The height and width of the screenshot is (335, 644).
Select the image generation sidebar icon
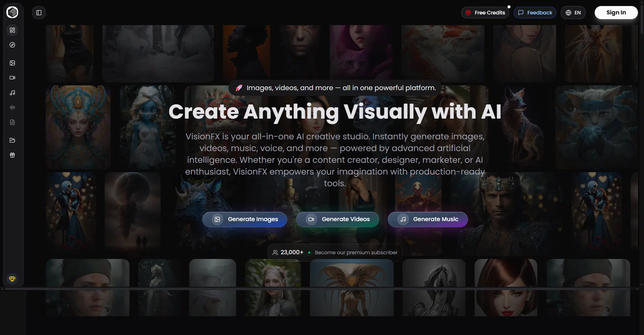[x=12, y=63]
